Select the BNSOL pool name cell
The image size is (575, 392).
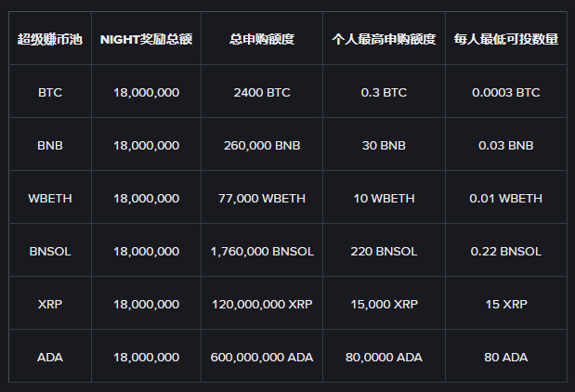point(50,251)
